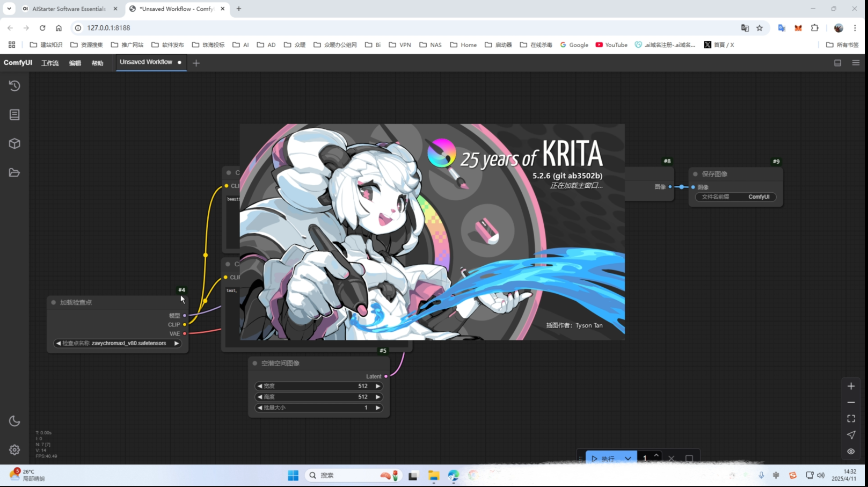Image resolution: width=868 pixels, height=487 pixels.
Task: Toggle dark theme moon icon
Action: tap(14, 421)
